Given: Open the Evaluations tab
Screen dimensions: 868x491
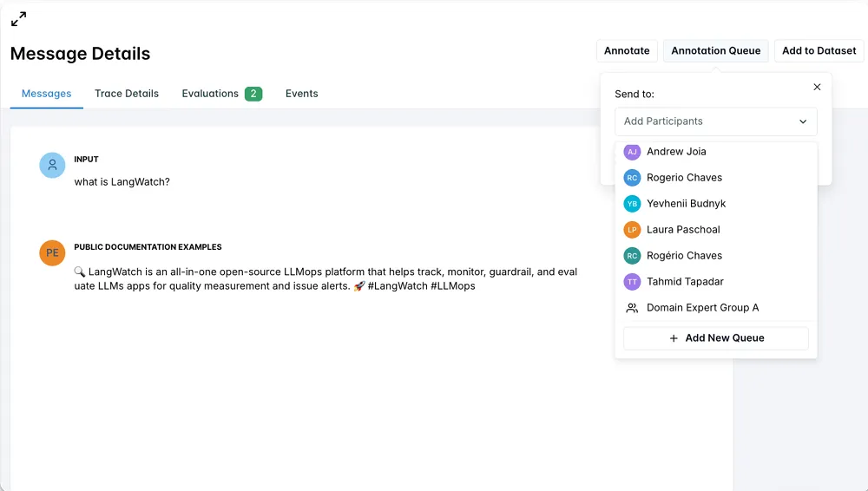Looking at the screenshot, I should [222, 94].
